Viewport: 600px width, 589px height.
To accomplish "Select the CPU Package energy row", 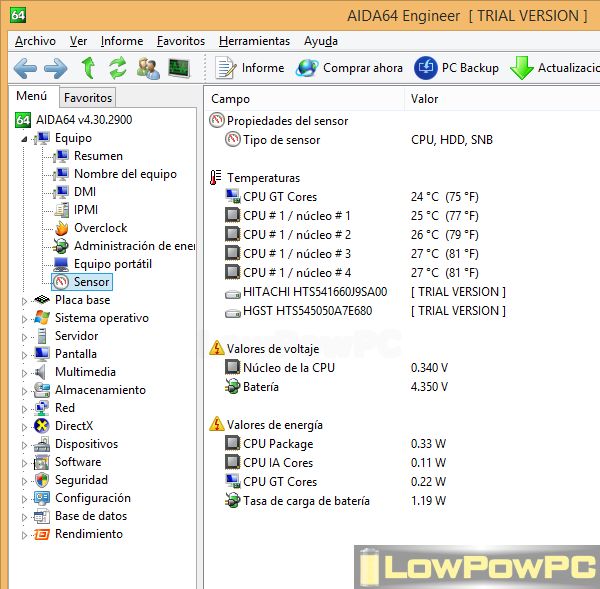I will (278, 444).
